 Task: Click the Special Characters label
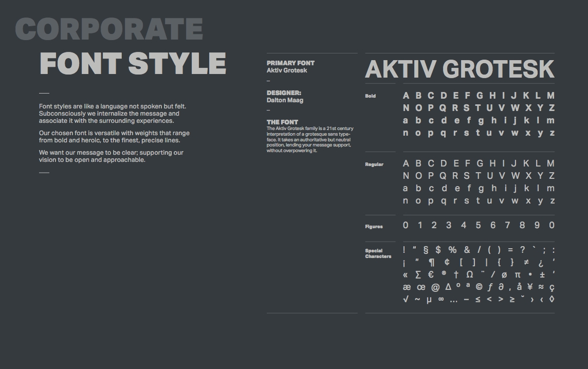[378, 253]
